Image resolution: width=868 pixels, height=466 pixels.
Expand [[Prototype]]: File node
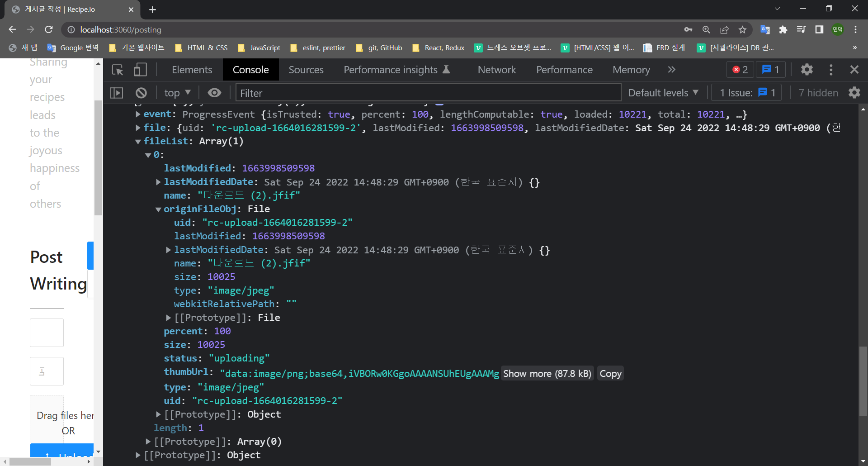click(169, 318)
